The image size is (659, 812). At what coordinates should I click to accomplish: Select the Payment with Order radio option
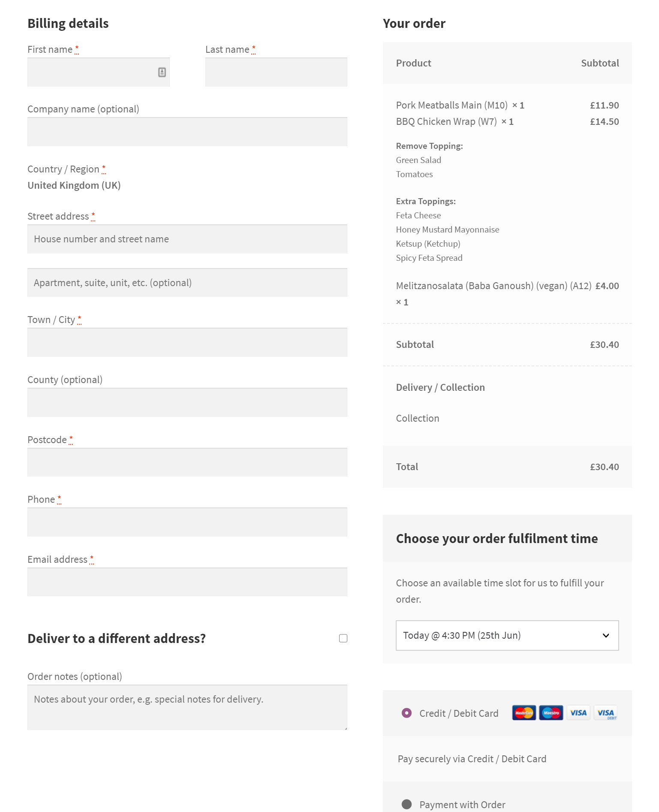406,804
